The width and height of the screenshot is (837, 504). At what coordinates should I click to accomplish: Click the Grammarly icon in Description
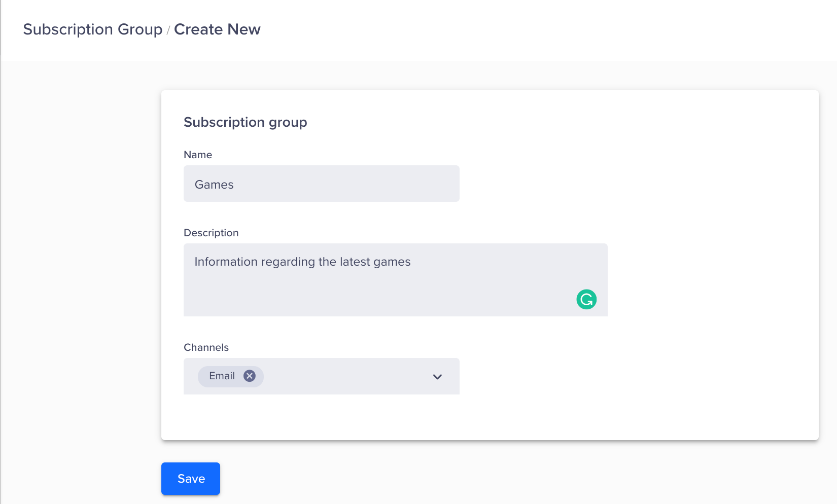586,299
